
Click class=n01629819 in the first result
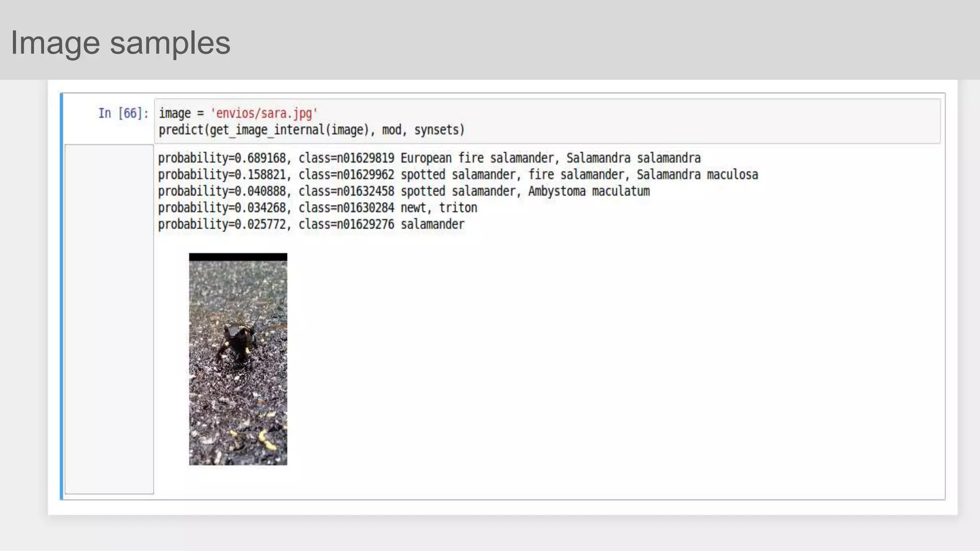tap(346, 158)
